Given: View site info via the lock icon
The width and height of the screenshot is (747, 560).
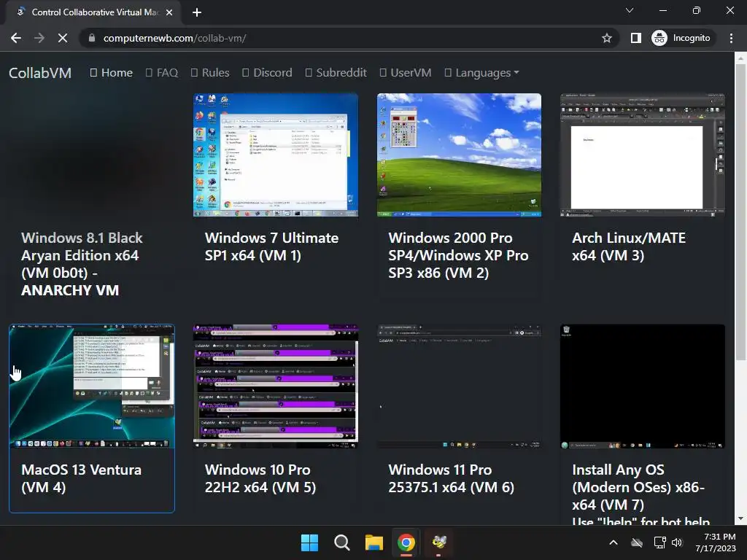Looking at the screenshot, I should click(x=92, y=38).
